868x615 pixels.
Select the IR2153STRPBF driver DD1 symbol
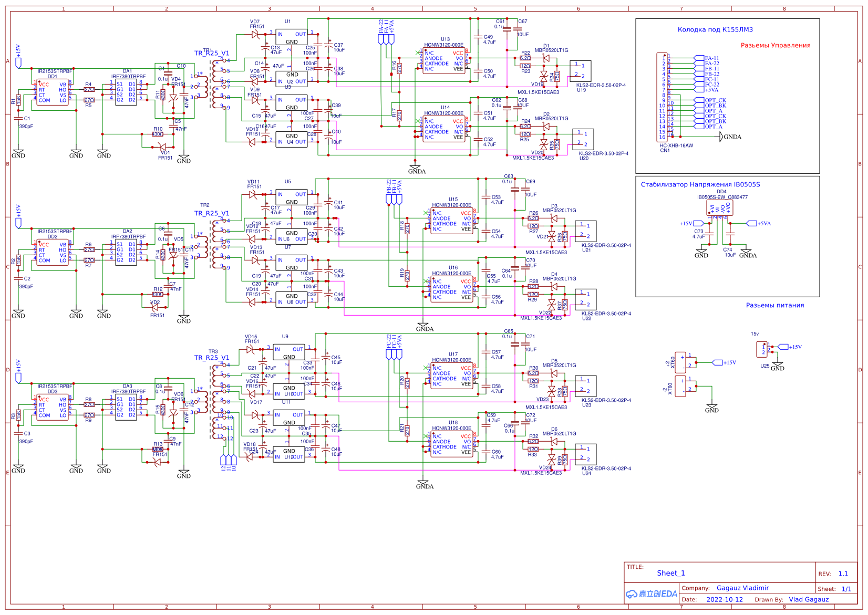coord(53,92)
